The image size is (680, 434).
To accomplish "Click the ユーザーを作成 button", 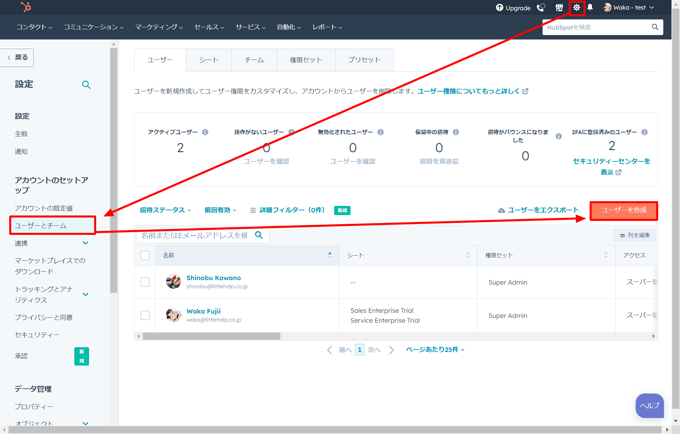I will point(623,211).
